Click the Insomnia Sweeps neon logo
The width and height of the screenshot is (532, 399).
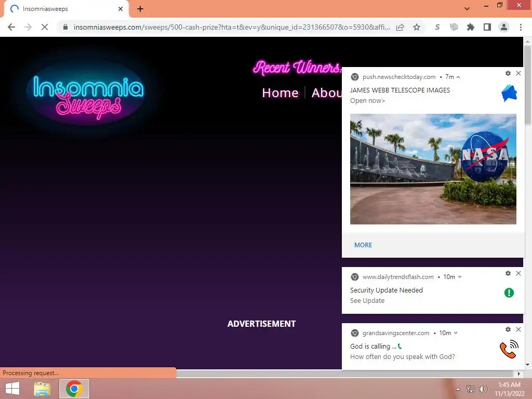coord(88,96)
